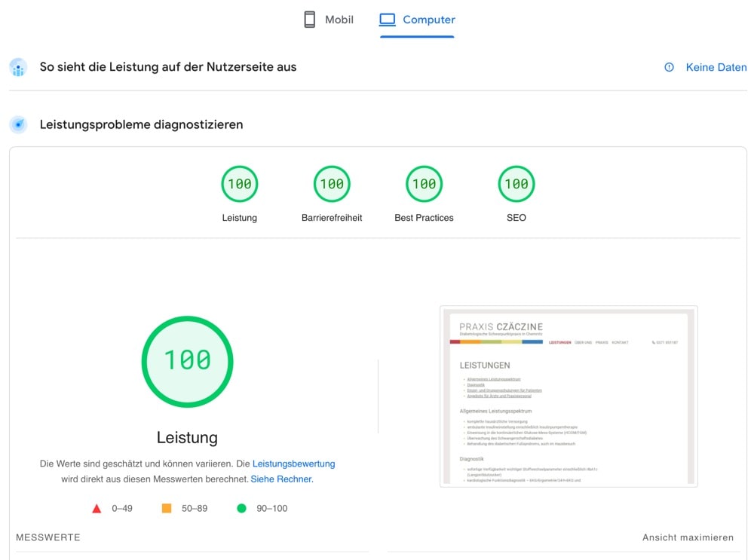Switch to the Mobil tab label
The width and height of the screenshot is (754, 560).
[339, 20]
